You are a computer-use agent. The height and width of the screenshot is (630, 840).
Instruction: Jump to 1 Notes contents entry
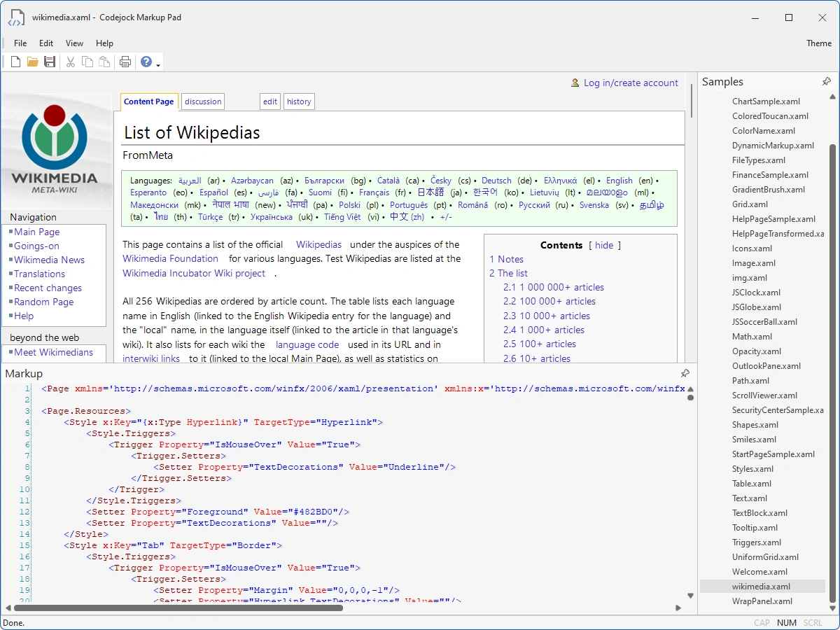point(506,259)
